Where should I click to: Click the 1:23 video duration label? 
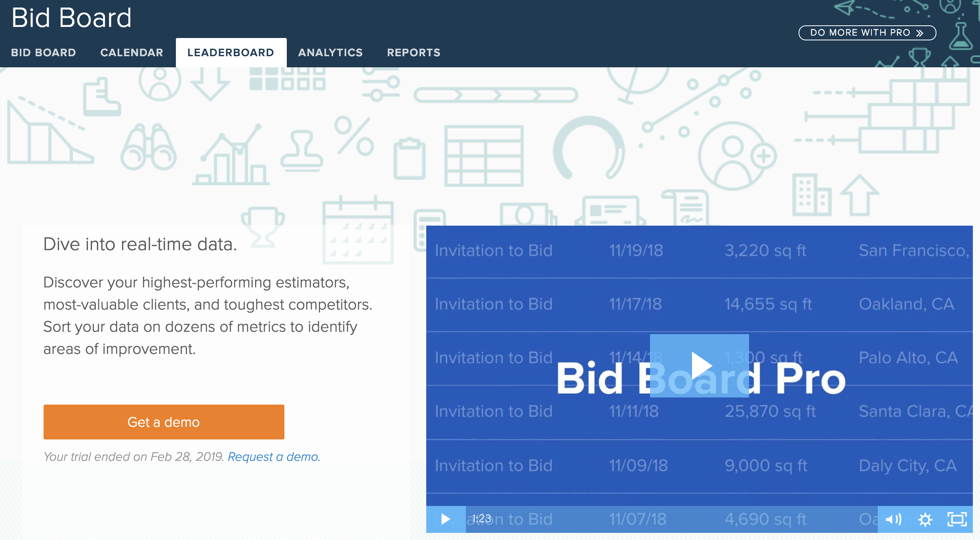tap(481, 519)
